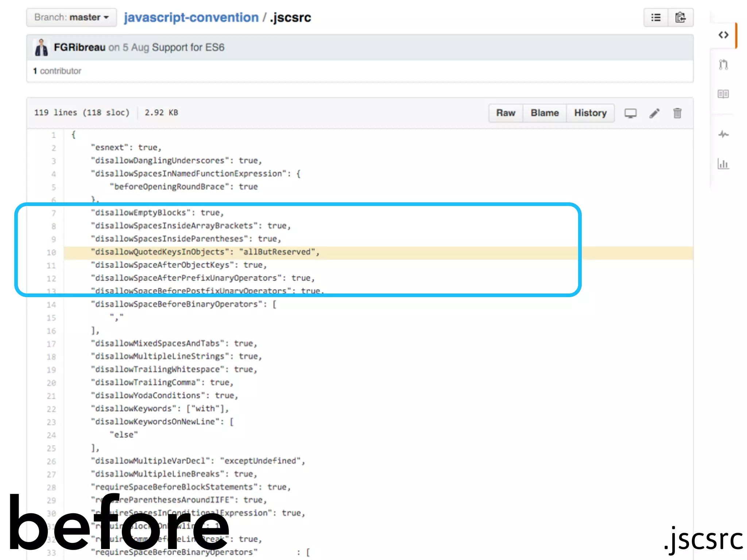Image resolution: width=747 pixels, height=560 pixels.
Task: Open the Branch: master dropdown
Action: tap(71, 17)
